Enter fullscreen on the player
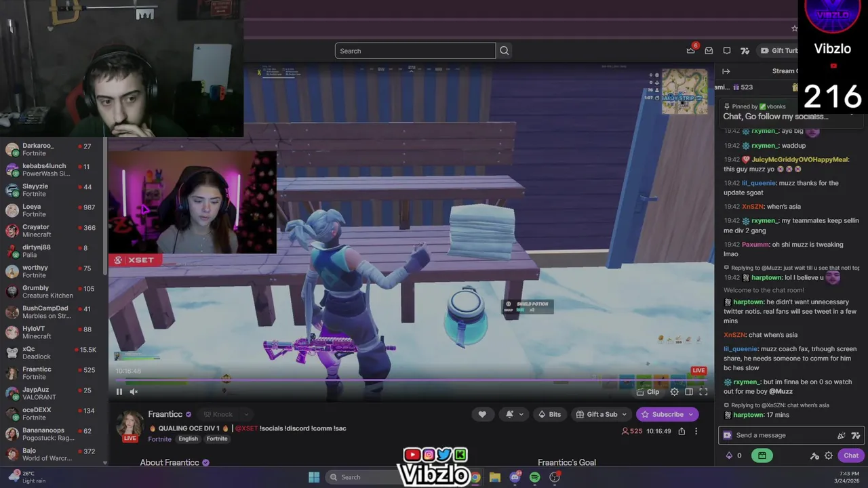 [x=703, y=392]
